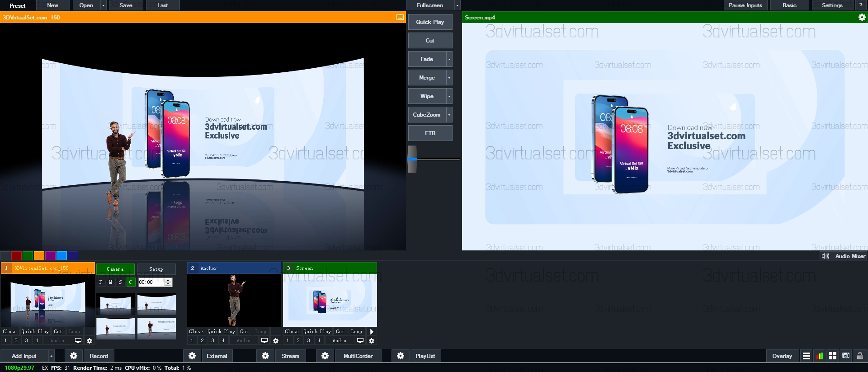This screenshot has width=868, height=372.
Task: Toggle Audio on the Screen input
Action: 339,340
